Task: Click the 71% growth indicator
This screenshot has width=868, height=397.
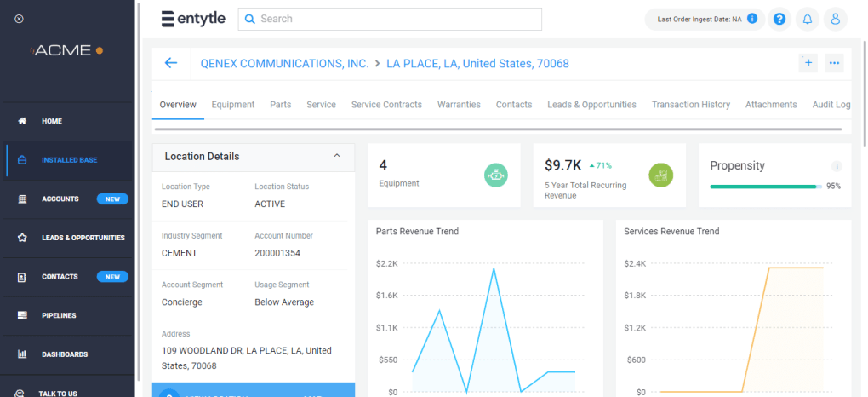Action: click(601, 165)
